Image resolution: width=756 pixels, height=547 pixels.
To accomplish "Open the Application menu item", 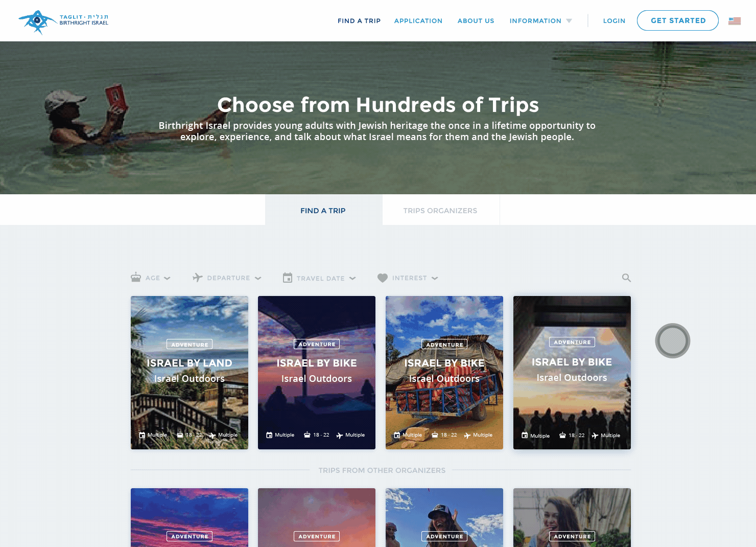I will [418, 21].
